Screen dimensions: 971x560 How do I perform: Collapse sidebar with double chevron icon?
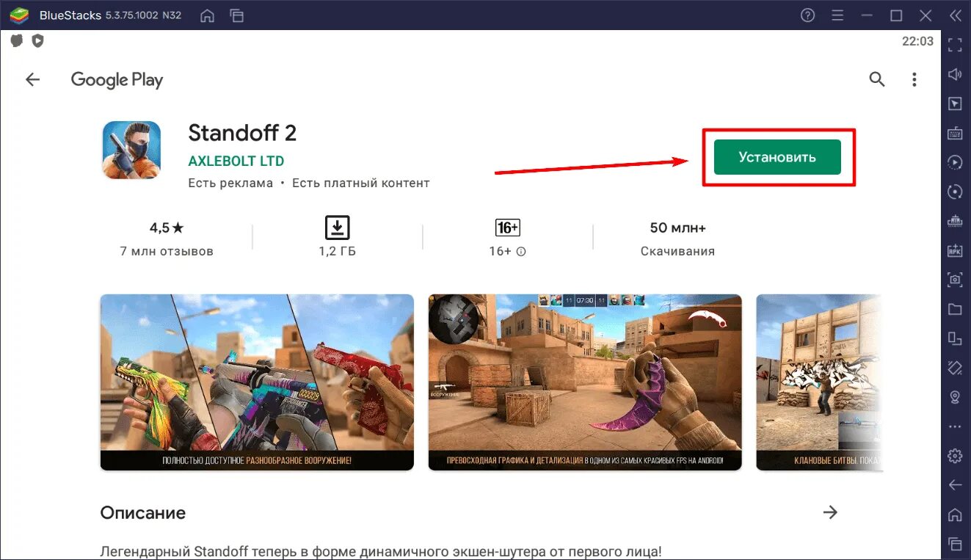click(955, 15)
